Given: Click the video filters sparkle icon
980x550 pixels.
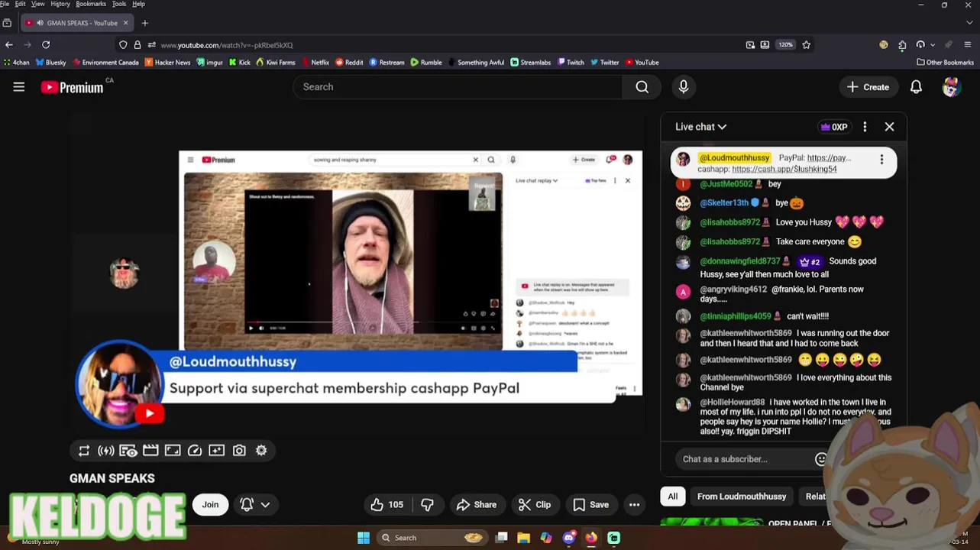Looking at the screenshot, I should (217, 451).
